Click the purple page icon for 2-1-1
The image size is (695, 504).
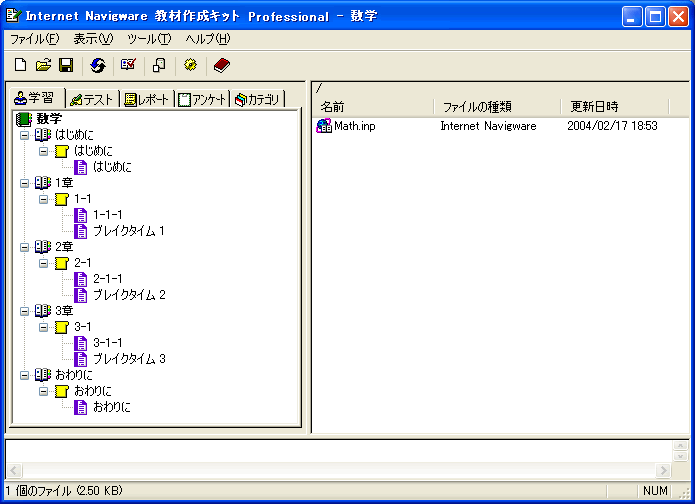pyautogui.click(x=80, y=279)
